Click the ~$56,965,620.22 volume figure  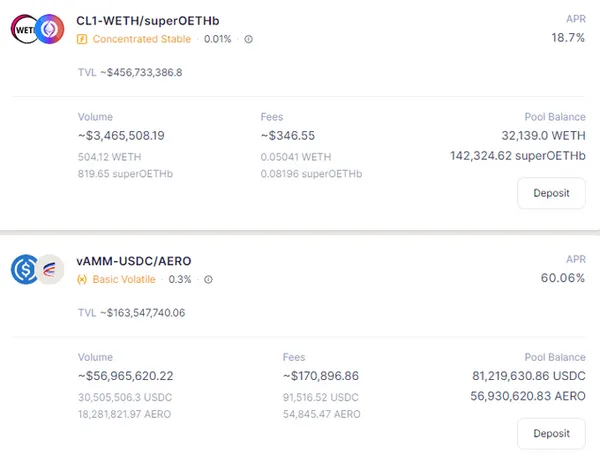pos(125,376)
